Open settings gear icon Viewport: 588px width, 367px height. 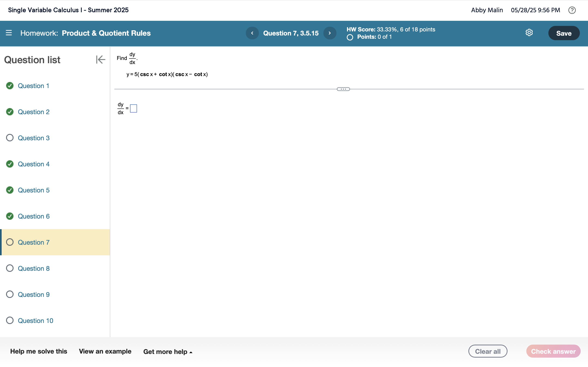tap(529, 33)
